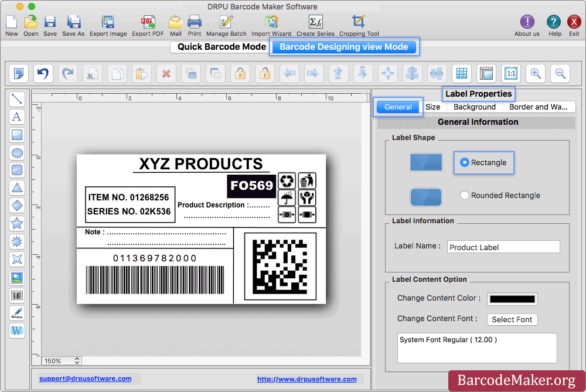Open the support@drpusoftware.com email link
Screen dimensions: 586x392
point(85,379)
